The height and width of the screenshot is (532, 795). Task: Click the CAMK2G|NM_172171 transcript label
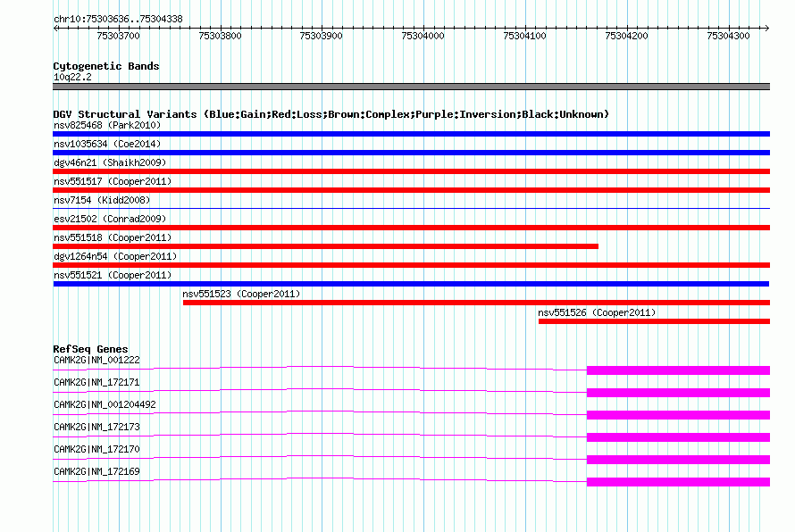(96, 383)
